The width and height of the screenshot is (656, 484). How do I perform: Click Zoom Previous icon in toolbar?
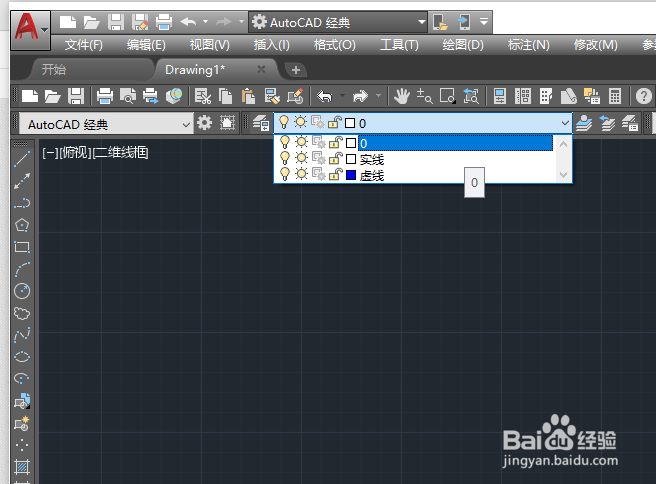pyautogui.click(x=471, y=96)
